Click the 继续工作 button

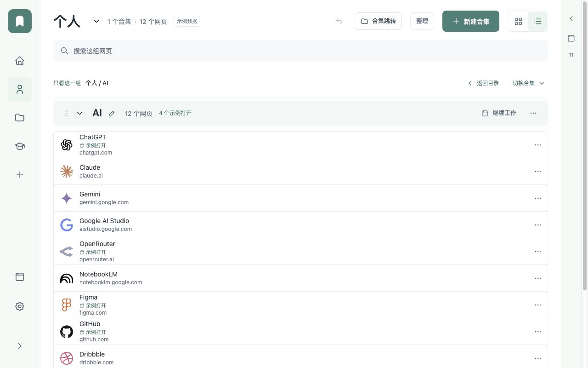(x=499, y=113)
